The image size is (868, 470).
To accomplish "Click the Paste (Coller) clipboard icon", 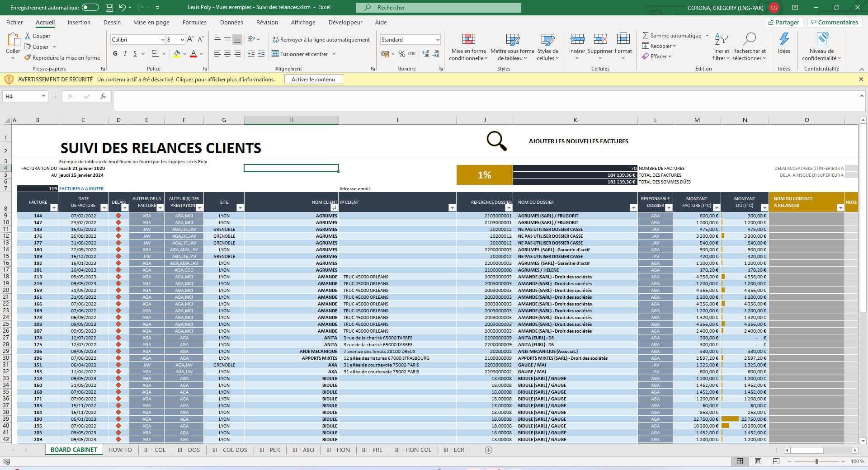I will [x=13, y=40].
